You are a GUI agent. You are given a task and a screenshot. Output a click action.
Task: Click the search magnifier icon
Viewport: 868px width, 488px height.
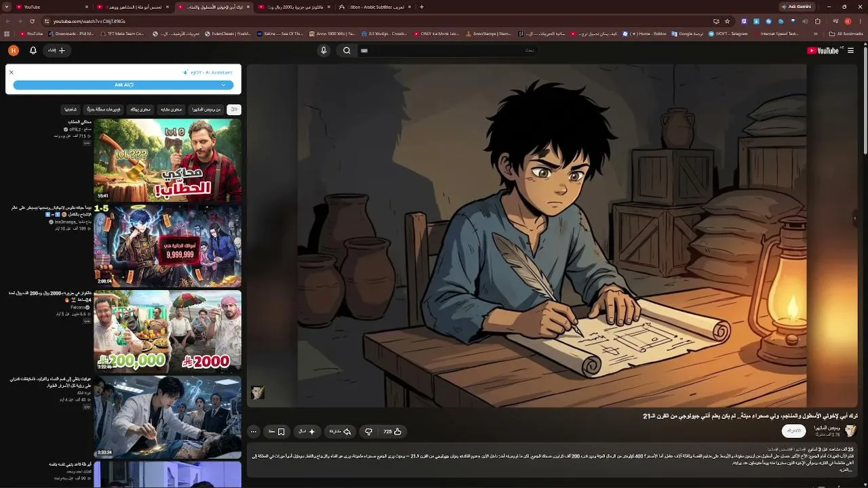tap(347, 50)
